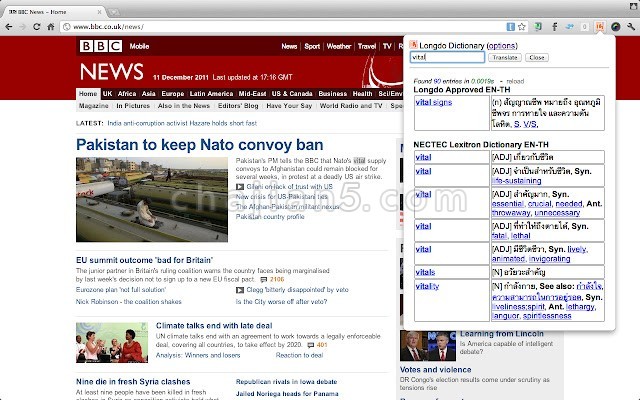
Task: Open the US & Canada section
Action: point(292,94)
